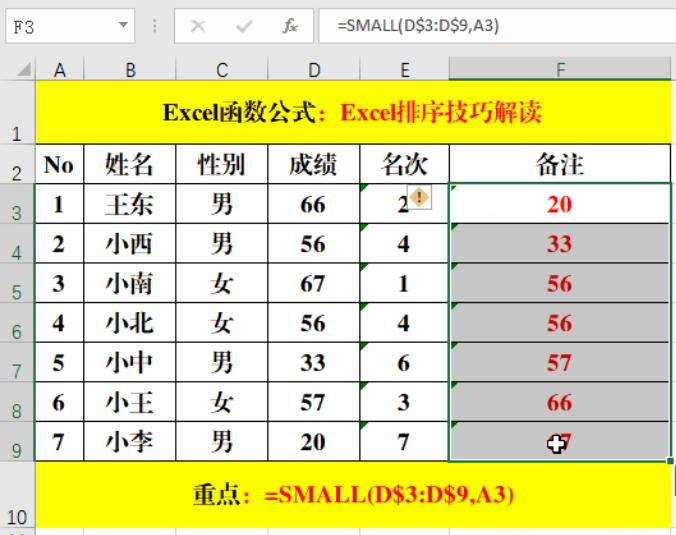Select the cell containing '小李'
Viewport: 676px width, 535px height.
coord(130,441)
